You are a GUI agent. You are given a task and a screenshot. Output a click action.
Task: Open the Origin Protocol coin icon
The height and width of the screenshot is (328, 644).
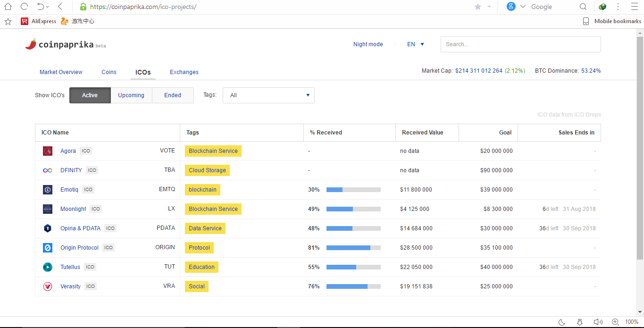coord(48,248)
